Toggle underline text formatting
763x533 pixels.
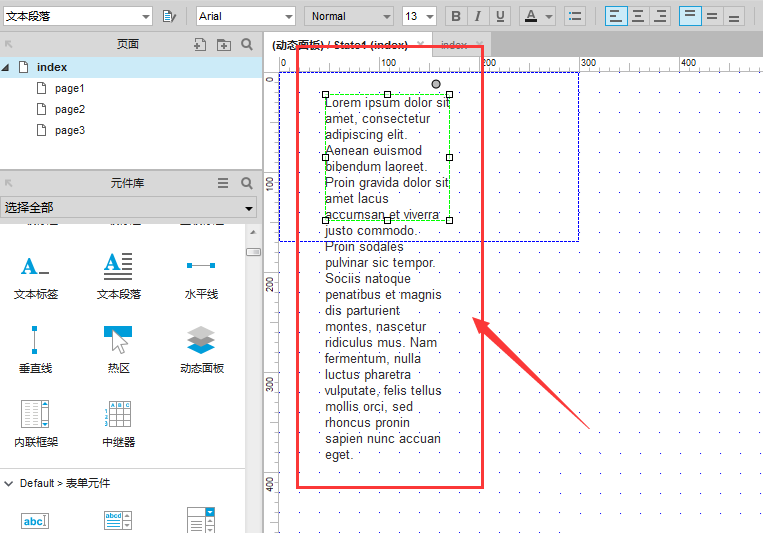click(x=500, y=16)
